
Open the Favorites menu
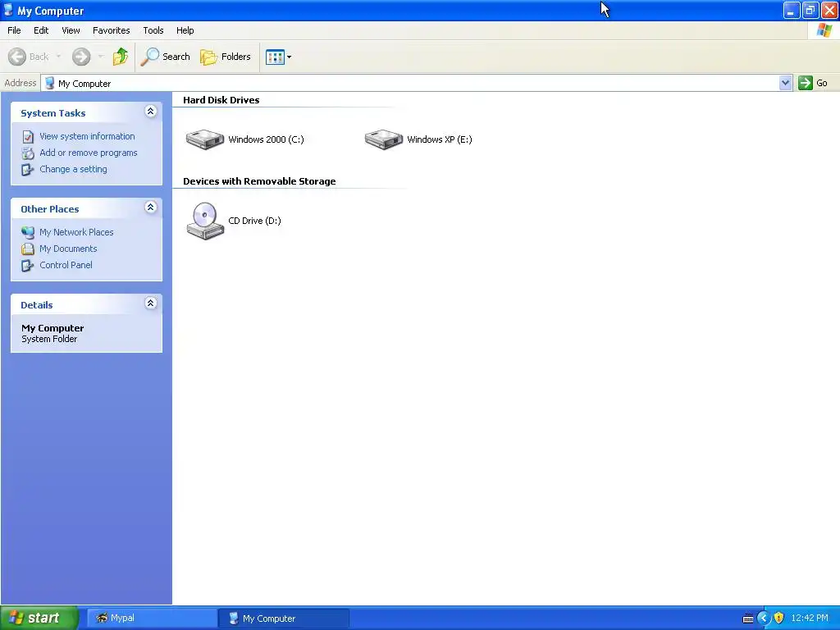[x=111, y=30]
